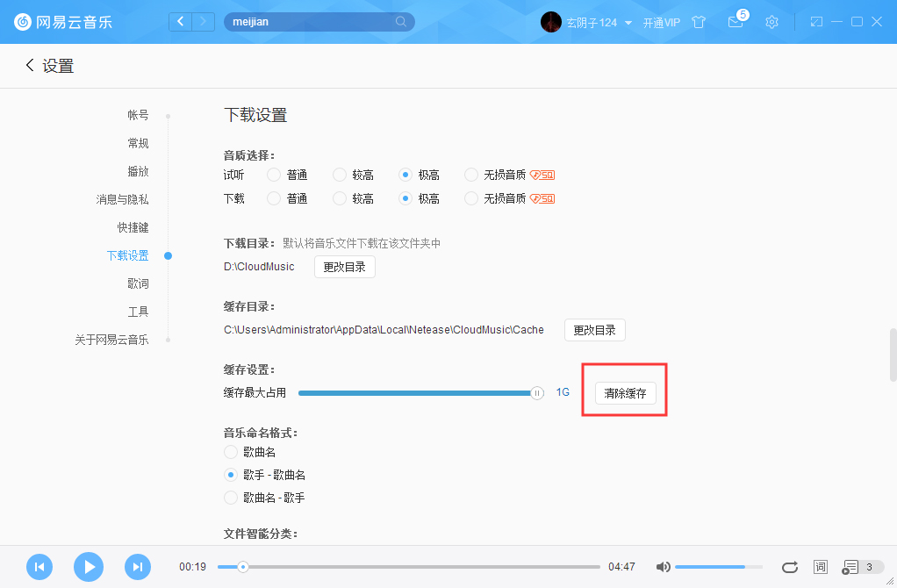The height and width of the screenshot is (588, 897).
Task: Click the NetEase Cloud Music logo
Action: tap(21, 21)
